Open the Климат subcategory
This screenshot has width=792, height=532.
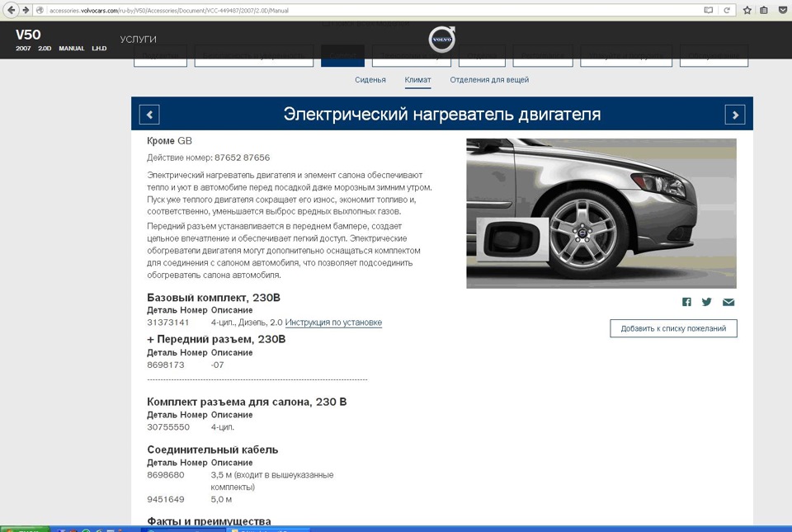click(417, 80)
